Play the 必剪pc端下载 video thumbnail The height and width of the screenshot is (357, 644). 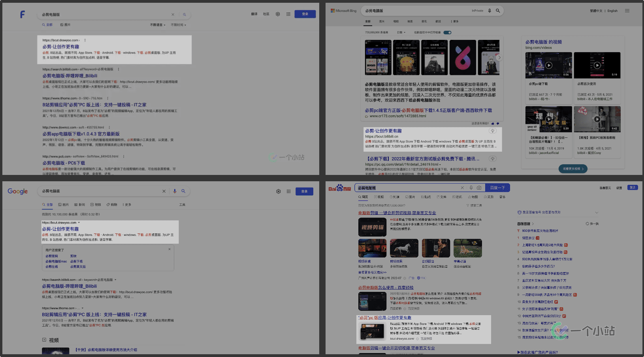(548, 65)
